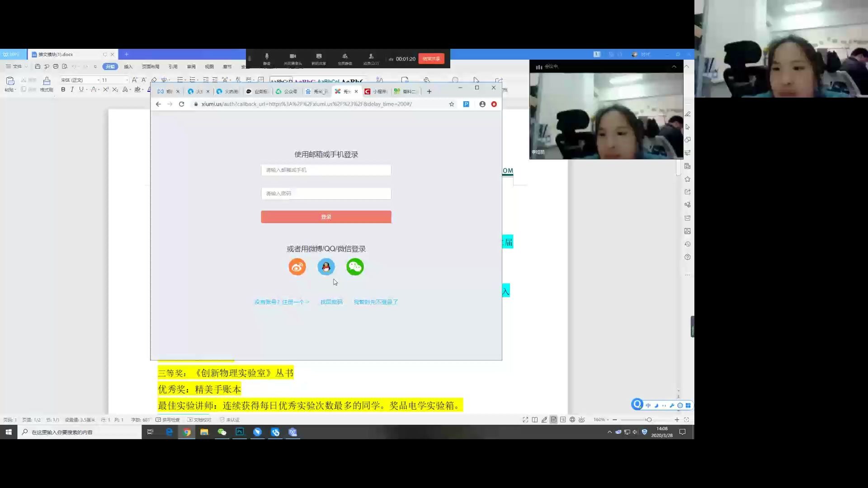
Task: Click the red end sharing button
Action: 431,59
